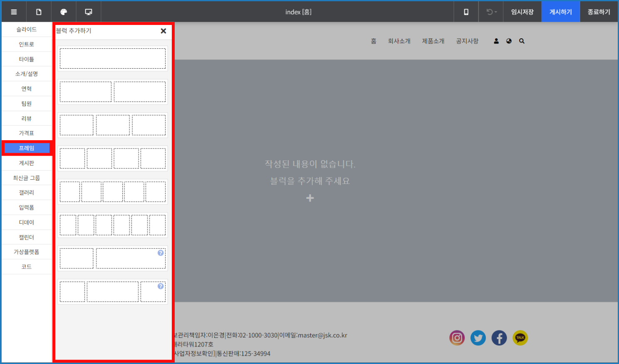Click the search magnifier in site header
This screenshot has height=364, width=619.
point(522,41)
